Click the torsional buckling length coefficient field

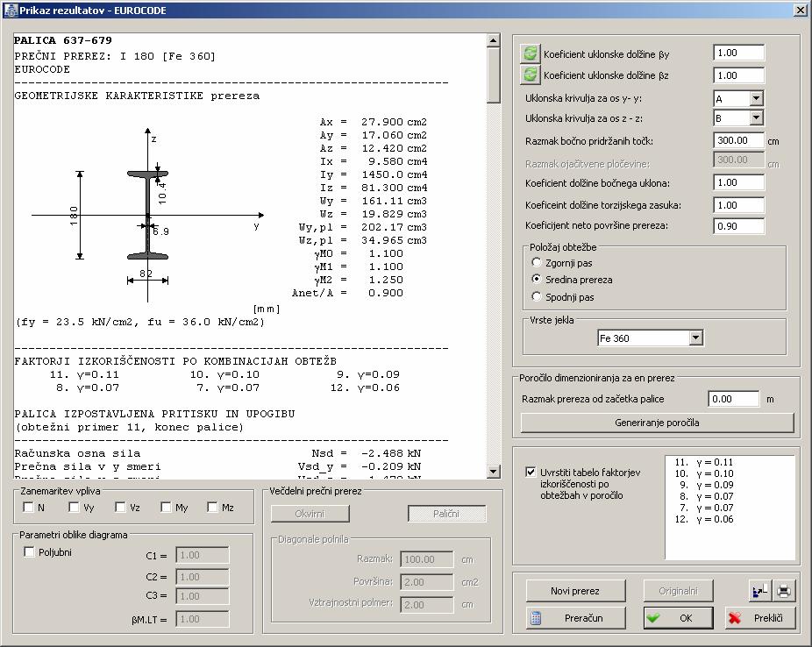pos(738,205)
